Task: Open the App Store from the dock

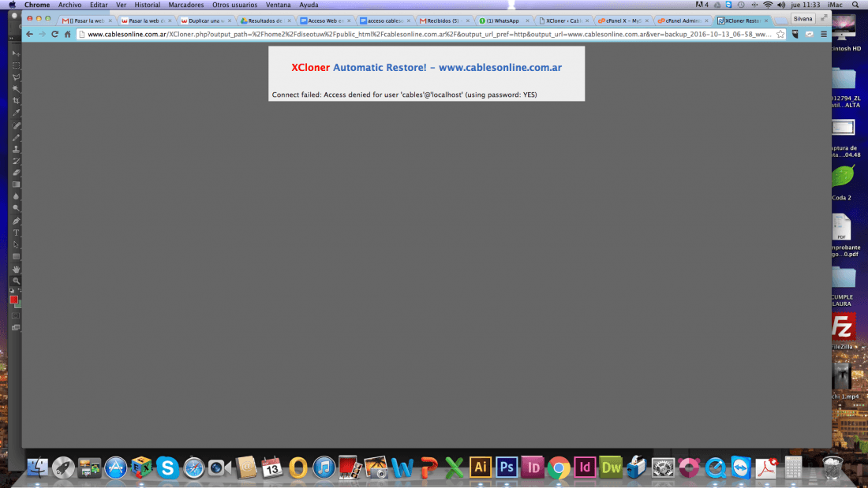Action: pyautogui.click(x=115, y=468)
